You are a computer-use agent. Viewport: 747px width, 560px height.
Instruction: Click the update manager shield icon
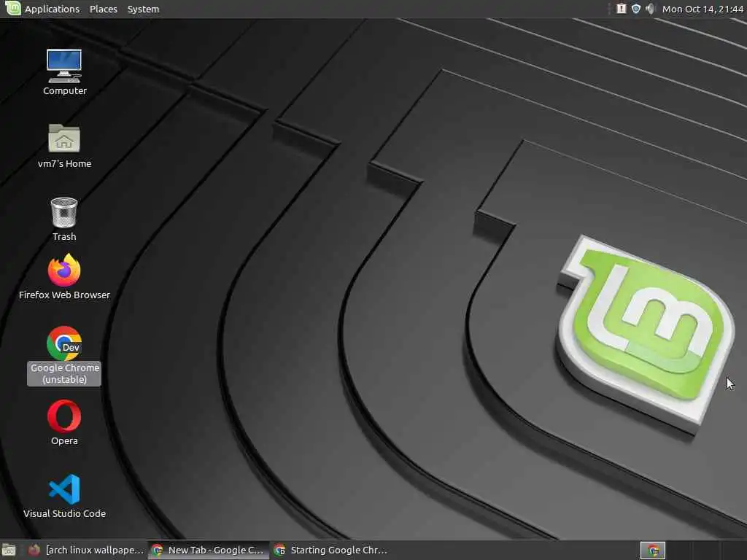(x=636, y=9)
